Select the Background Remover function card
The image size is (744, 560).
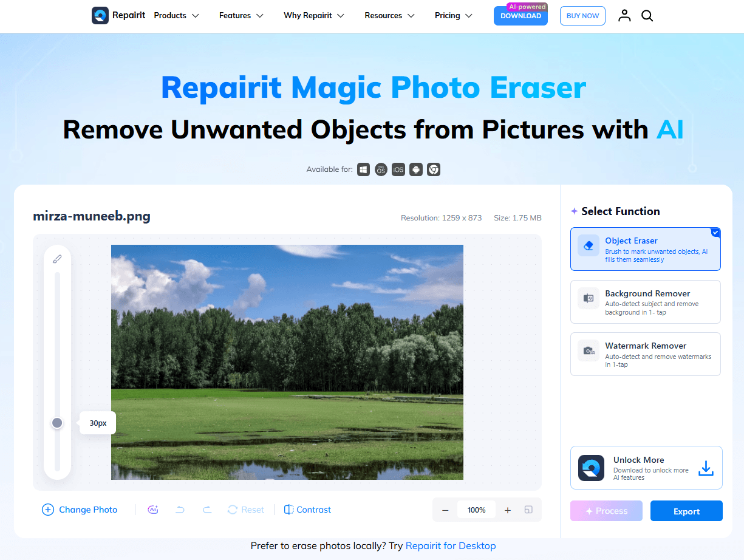646,302
